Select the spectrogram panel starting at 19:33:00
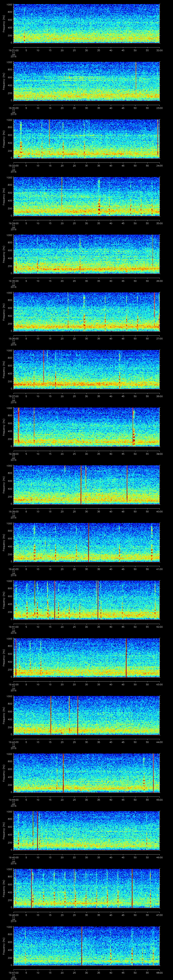Viewport: 173px width, 980px height. pos(86,139)
